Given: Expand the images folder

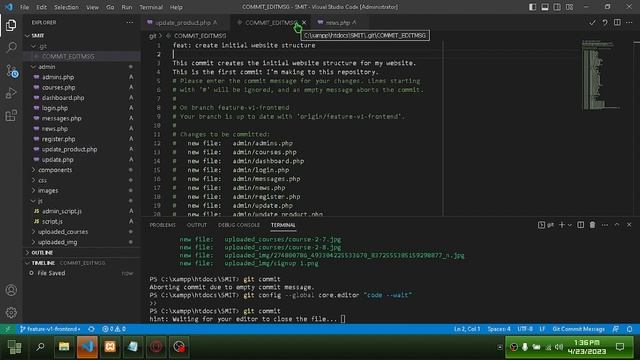Looking at the screenshot, I should [x=82, y=191].
